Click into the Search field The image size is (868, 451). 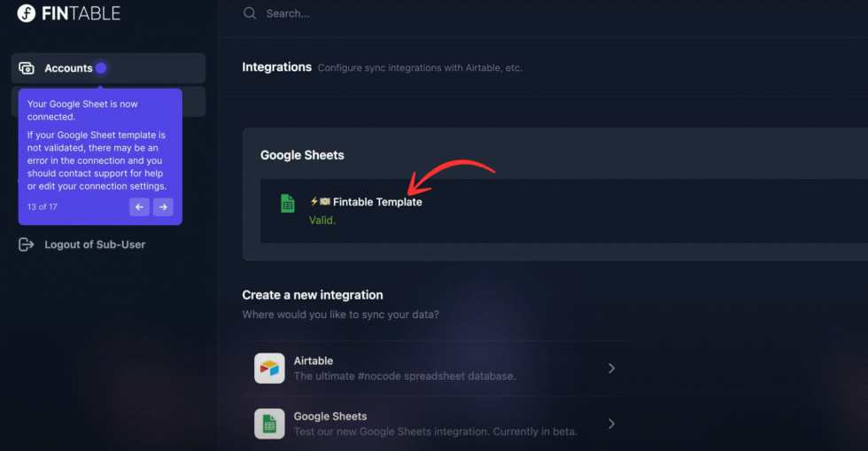point(443,13)
